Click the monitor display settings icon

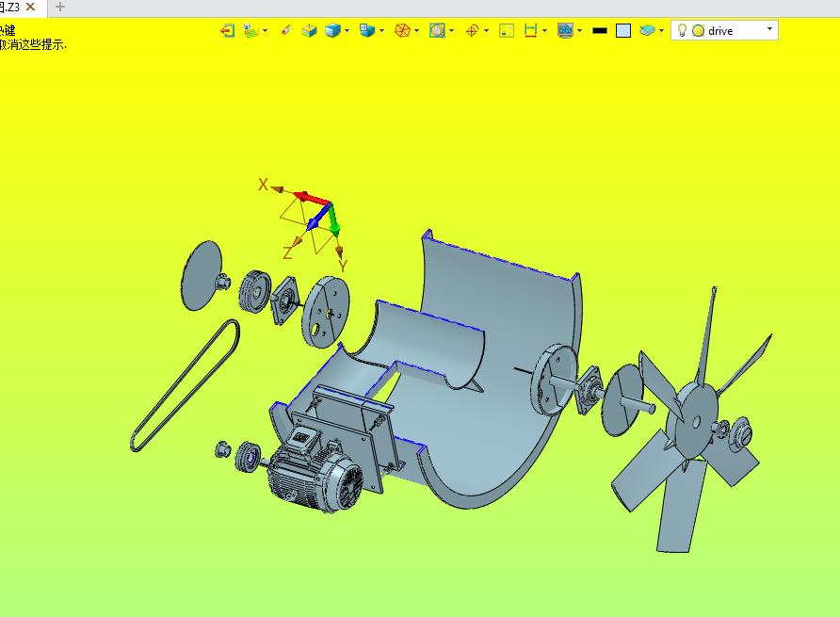pos(565,30)
